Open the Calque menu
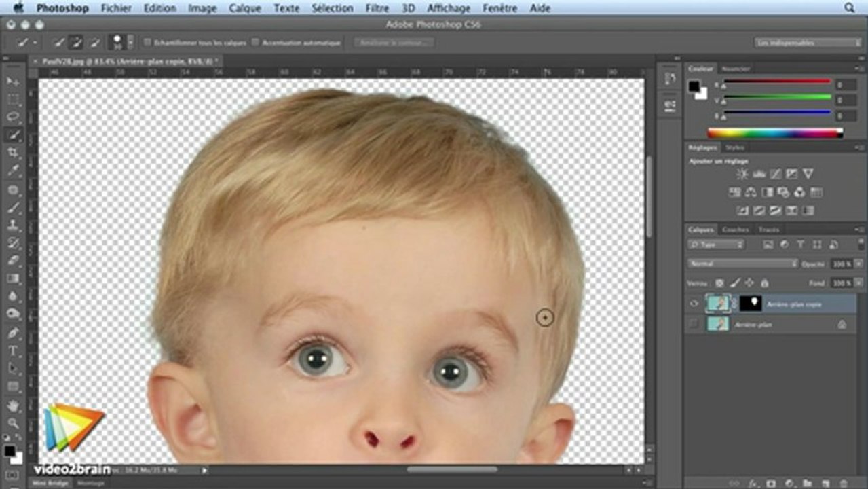868x489 pixels. click(x=245, y=8)
